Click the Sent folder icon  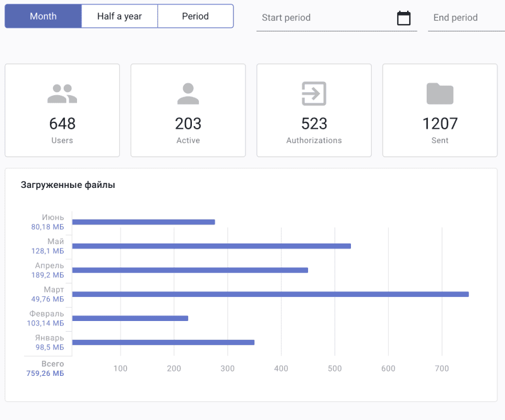pos(440,94)
